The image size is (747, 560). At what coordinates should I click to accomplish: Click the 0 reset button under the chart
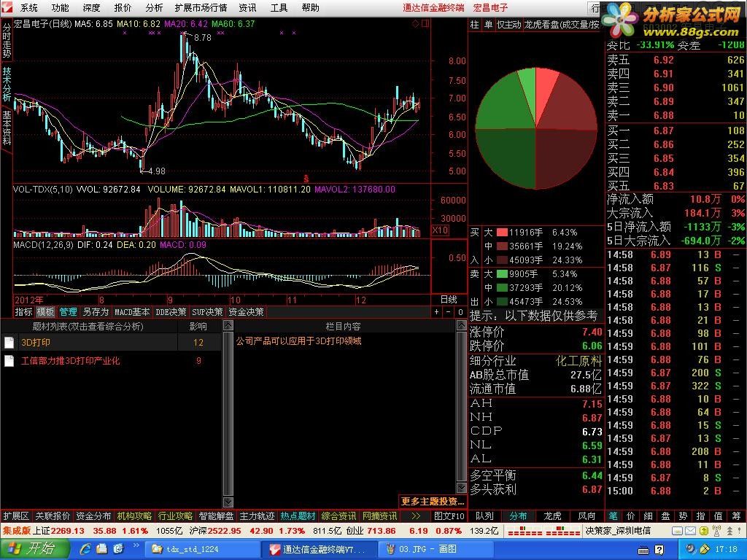[460, 312]
